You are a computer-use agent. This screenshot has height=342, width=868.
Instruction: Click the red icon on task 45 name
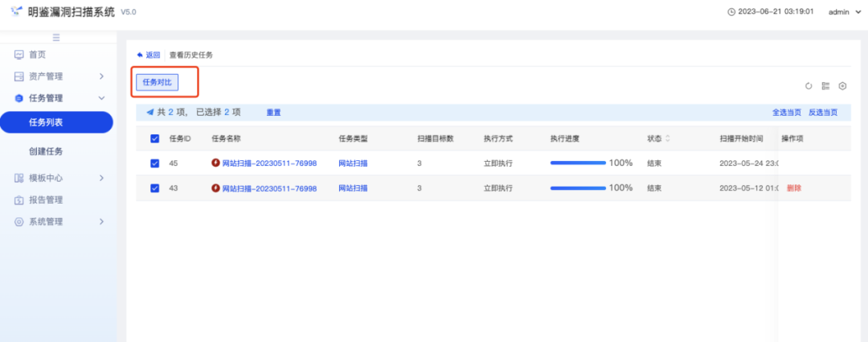click(215, 163)
